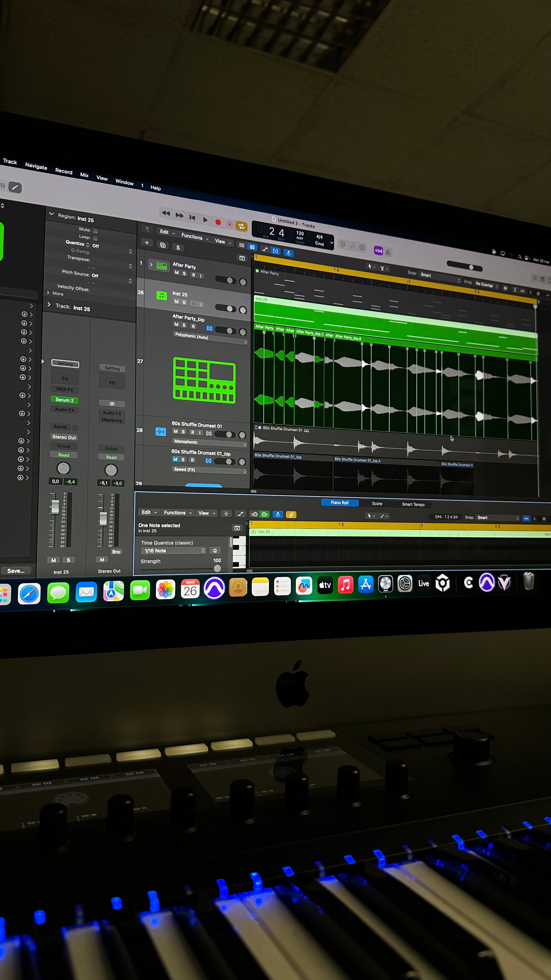Switch to the Score tab

(x=377, y=503)
